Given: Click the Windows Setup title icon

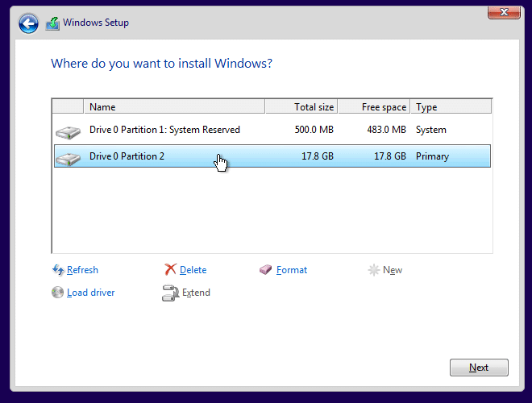Looking at the screenshot, I should 52,23.
